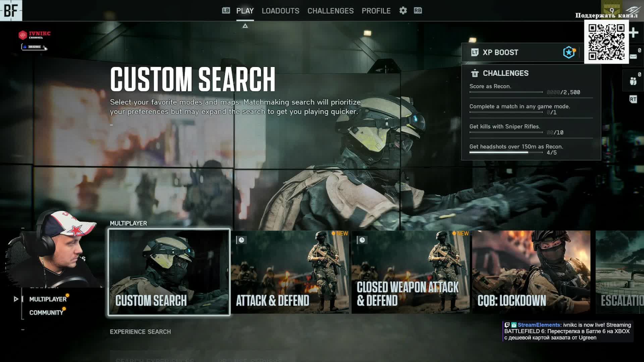The image size is (644, 362).
Task: Open the settings gear icon
Action: (x=403, y=11)
